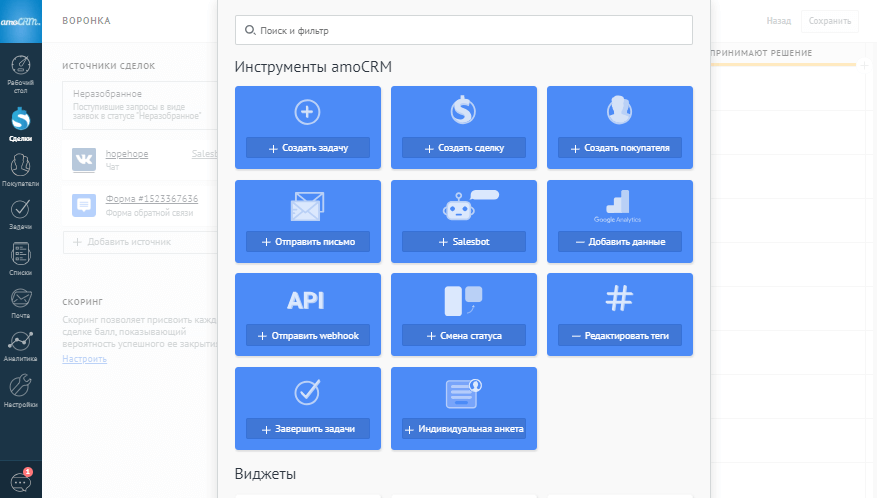
Task: Click the Назад button
Action: pyautogui.click(x=779, y=21)
